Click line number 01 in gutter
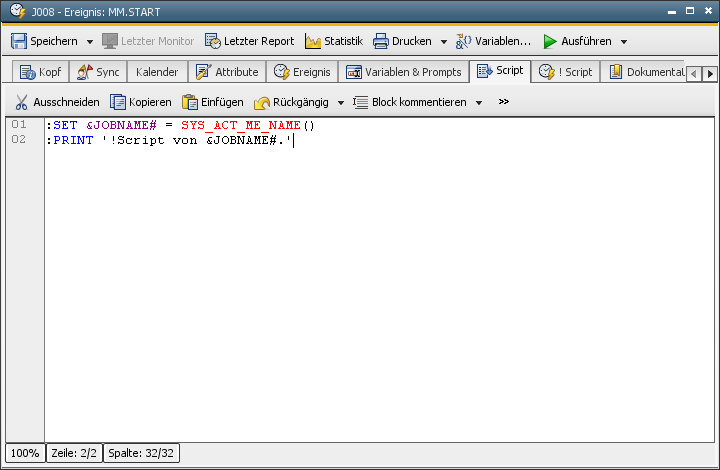This screenshot has height=470, width=720. point(19,124)
